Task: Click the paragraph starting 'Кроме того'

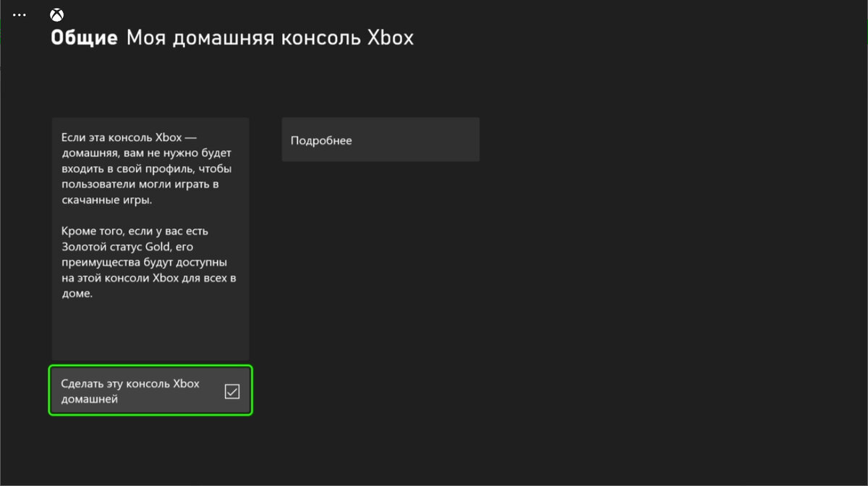Action: 149,263
